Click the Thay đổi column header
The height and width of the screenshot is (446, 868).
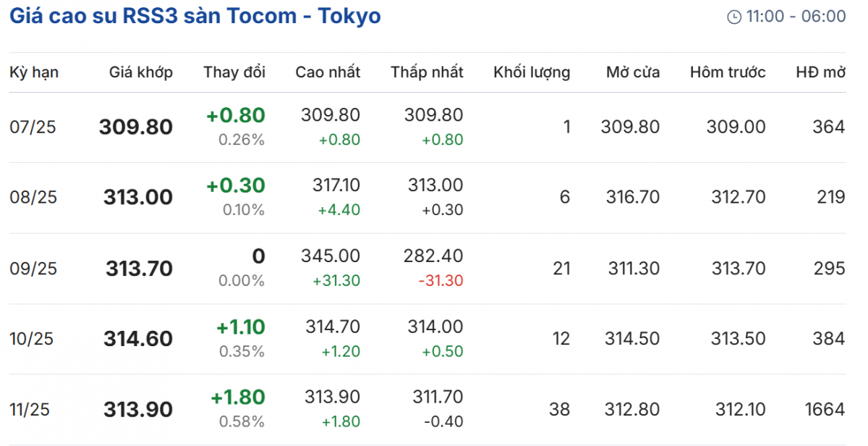tap(234, 72)
